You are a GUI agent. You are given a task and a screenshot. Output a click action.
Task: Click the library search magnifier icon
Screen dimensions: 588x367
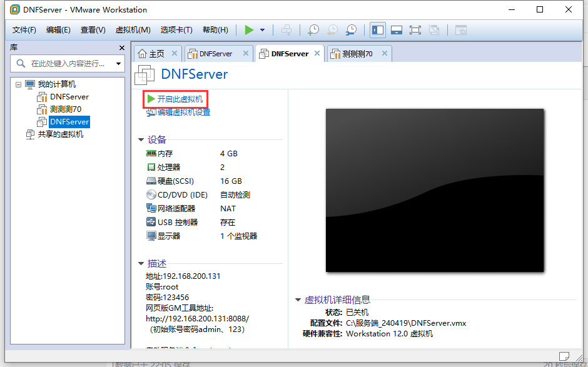click(20, 63)
